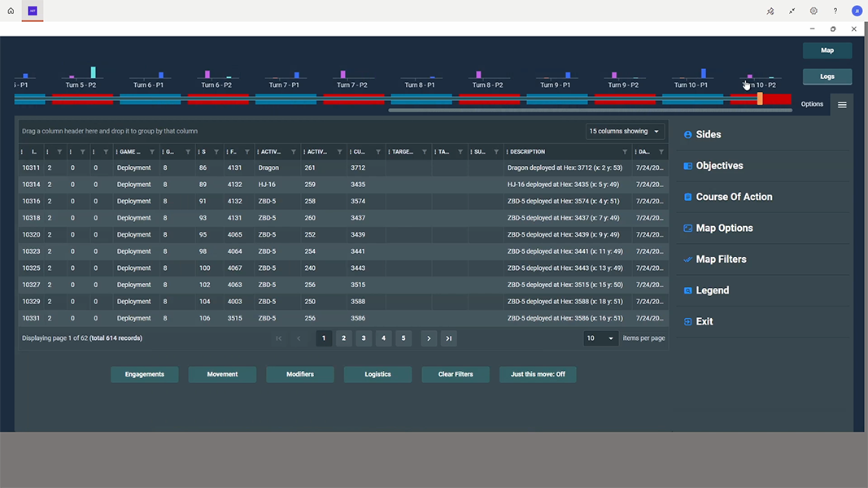Viewport: 868px width, 488px height.
Task: Click the GAME column filter icon
Action: click(x=152, y=152)
